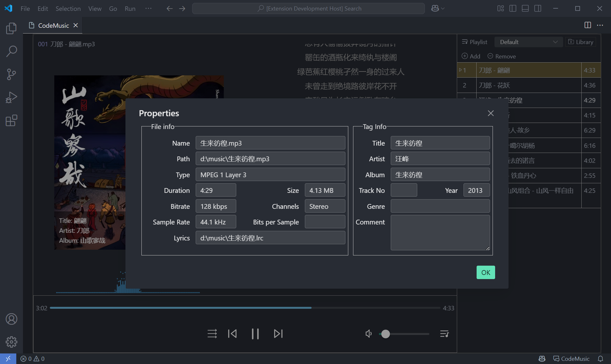Open editor More Actions ellipsis

pyautogui.click(x=600, y=25)
